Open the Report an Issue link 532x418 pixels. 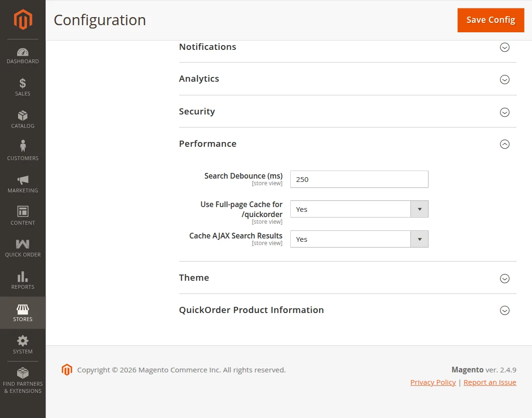[x=490, y=382]
